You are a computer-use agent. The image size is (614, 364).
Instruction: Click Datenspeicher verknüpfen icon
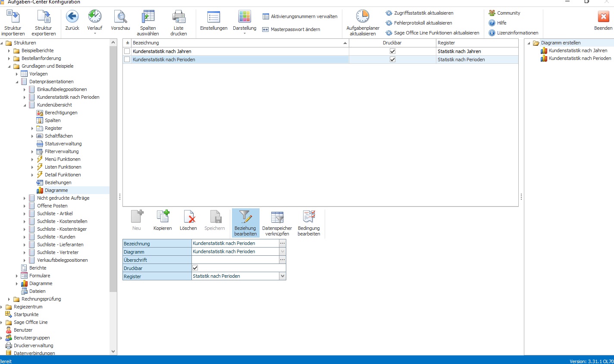coord(277,217)
